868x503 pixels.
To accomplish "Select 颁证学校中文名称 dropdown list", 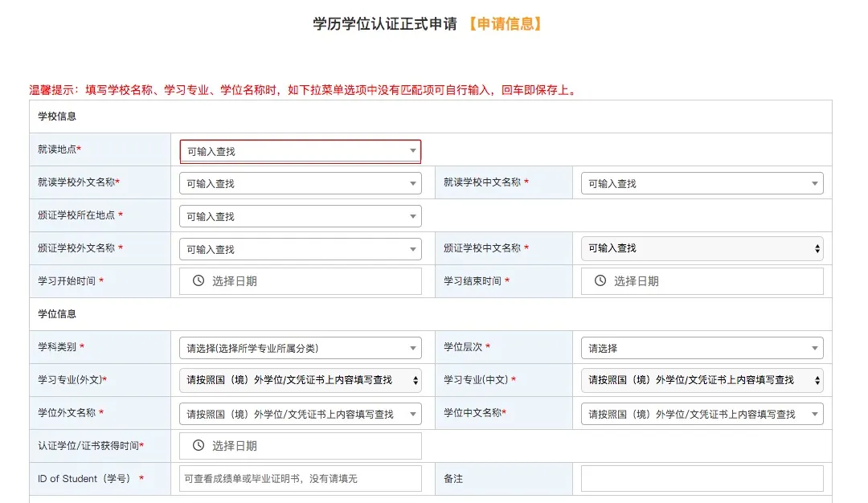I will pos(702,249).
